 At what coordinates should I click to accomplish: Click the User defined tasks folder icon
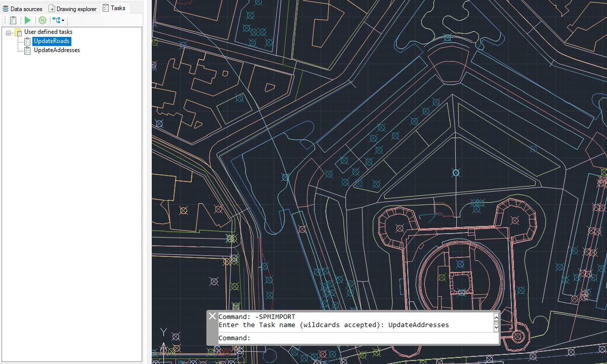pos(18,32)
